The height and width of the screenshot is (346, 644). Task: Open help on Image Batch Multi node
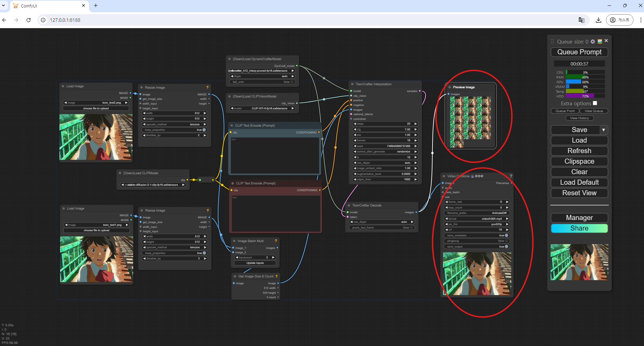(276, 241)
